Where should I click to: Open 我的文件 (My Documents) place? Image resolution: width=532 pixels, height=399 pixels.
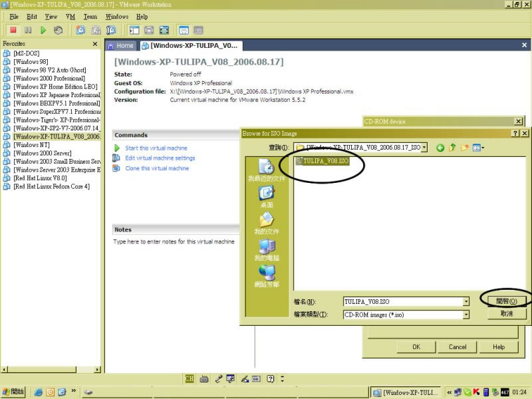click(267, 223)
